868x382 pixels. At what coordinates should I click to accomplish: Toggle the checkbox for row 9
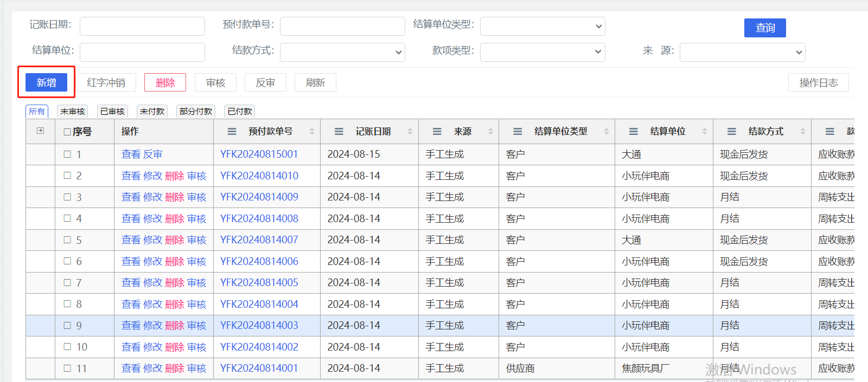point(67,325)
